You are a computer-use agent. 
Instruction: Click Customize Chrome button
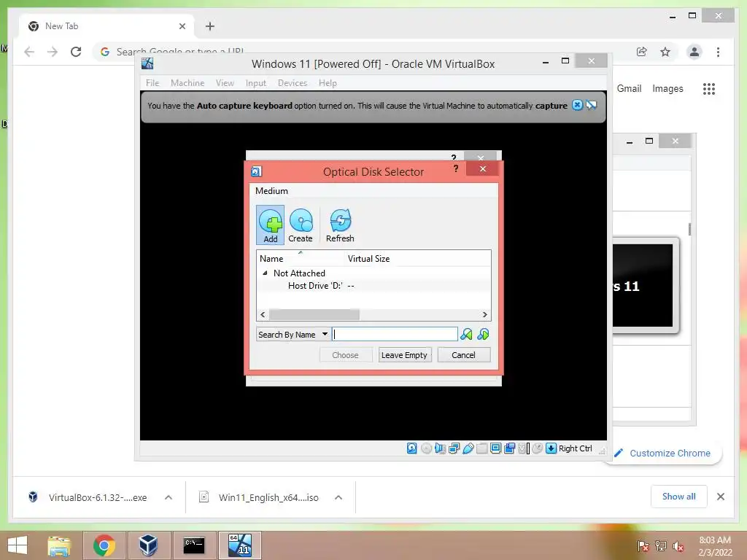tap(663, 453)
